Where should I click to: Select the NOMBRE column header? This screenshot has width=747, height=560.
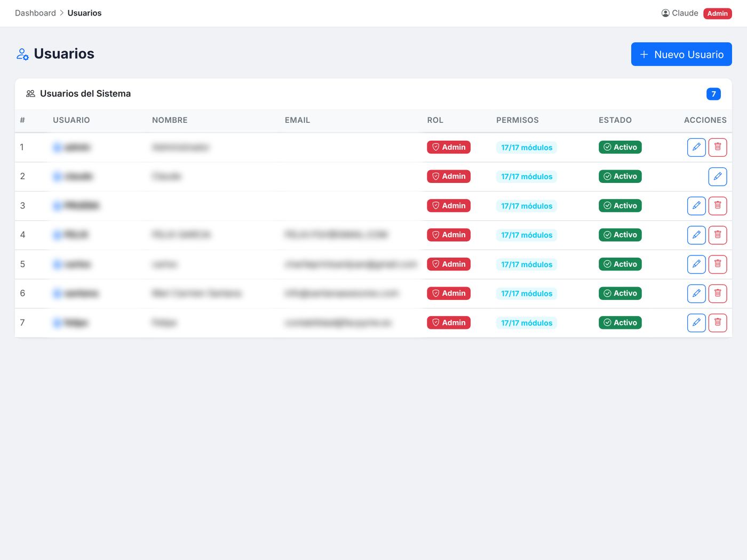170,120
